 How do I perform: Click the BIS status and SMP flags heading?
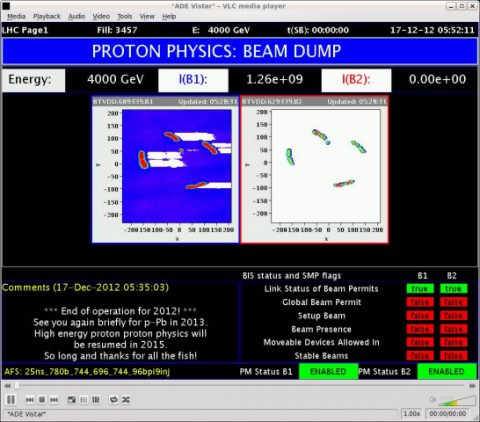click(x=292, y=276)
